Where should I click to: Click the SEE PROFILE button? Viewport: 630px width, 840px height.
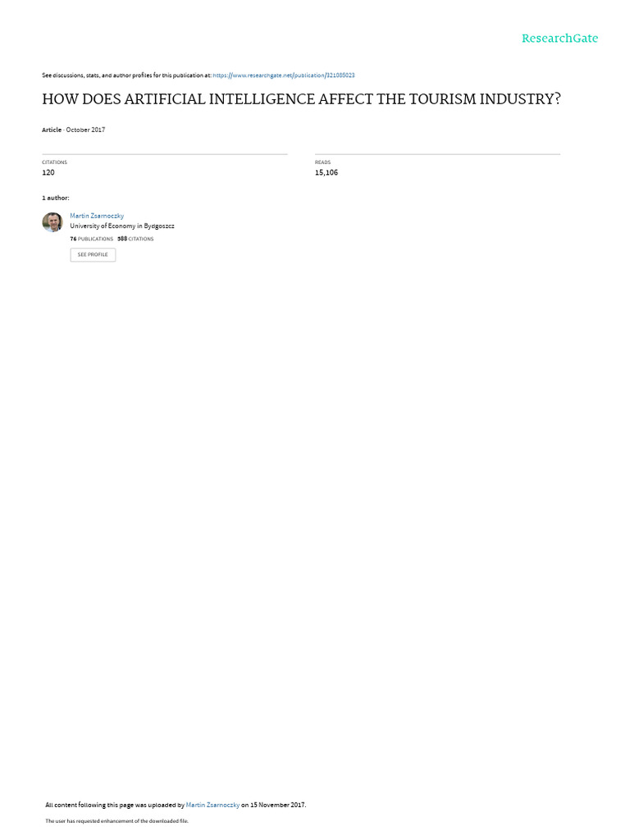pos(93,255)
